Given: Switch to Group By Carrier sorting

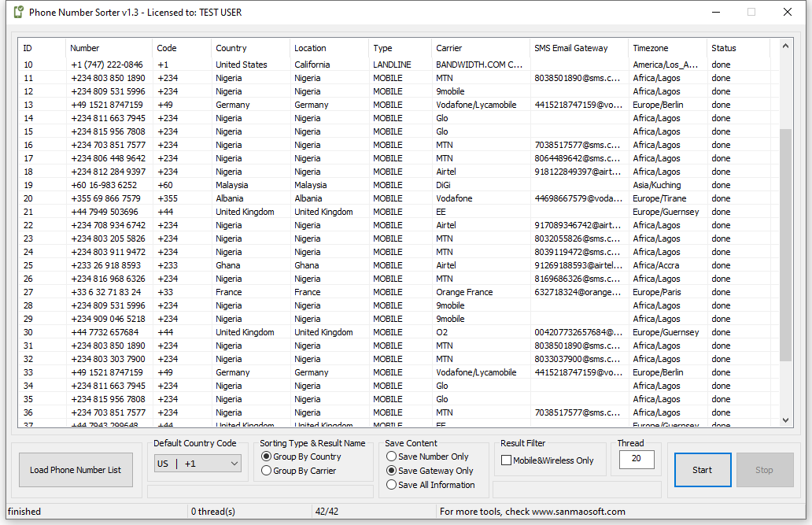Looking at the screenshot, I should click(265, 470).
